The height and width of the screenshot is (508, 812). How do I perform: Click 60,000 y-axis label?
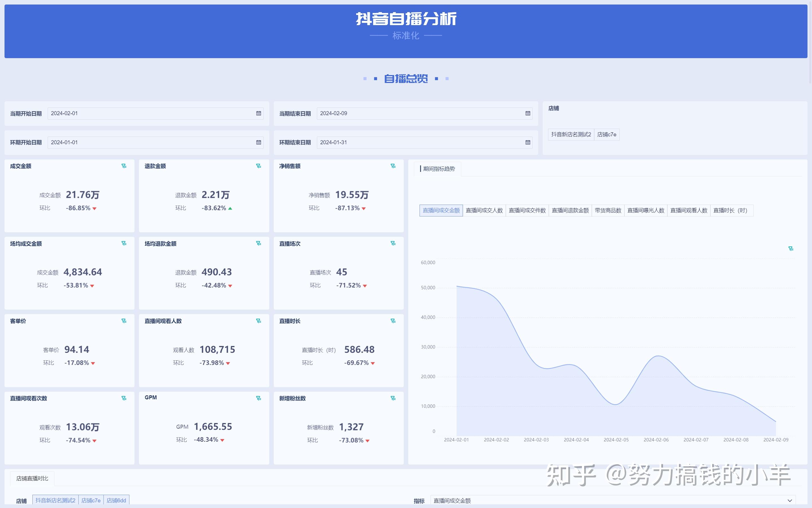click(x=428, y=263)
